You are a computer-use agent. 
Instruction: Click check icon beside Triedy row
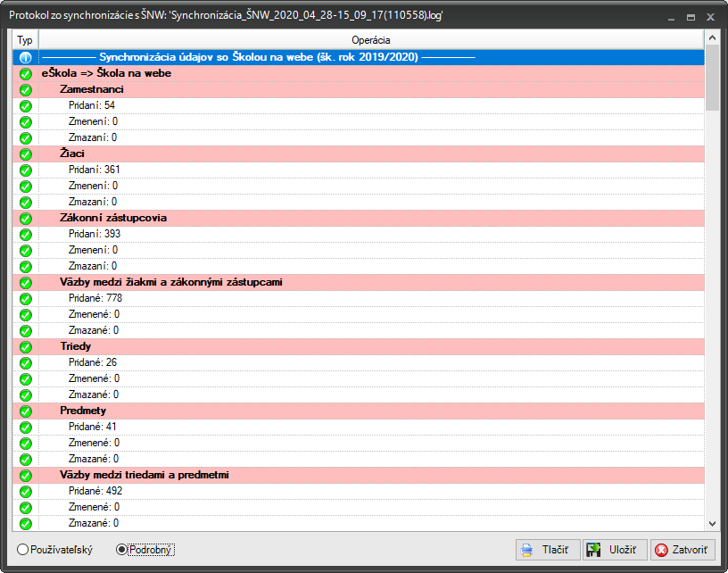click(x=26, y=347)
